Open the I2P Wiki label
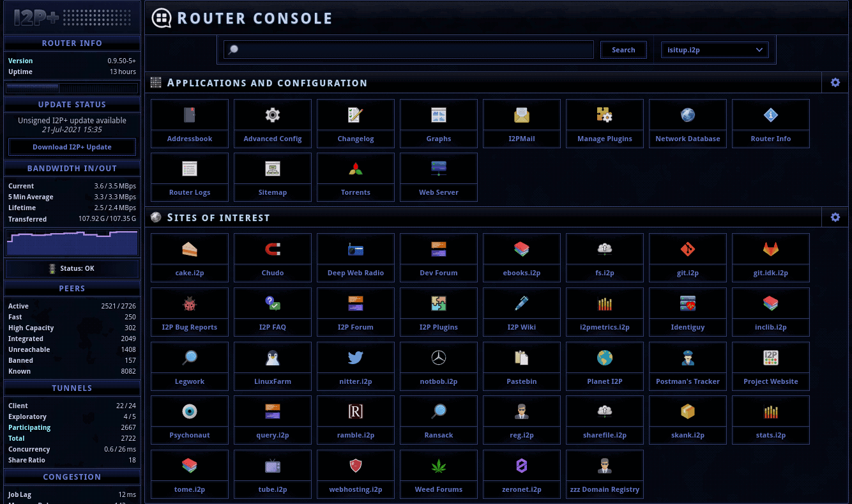Image resolution: width=852 pixels, height=504 pixels. point(522,327)
